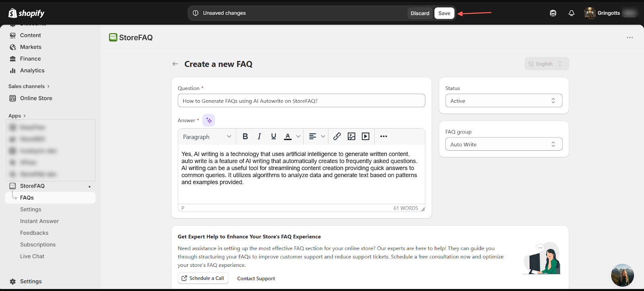Click the AI Autowrite sparkle icon
Viewport: 644px width, 291px height.
tap(208, 120)
